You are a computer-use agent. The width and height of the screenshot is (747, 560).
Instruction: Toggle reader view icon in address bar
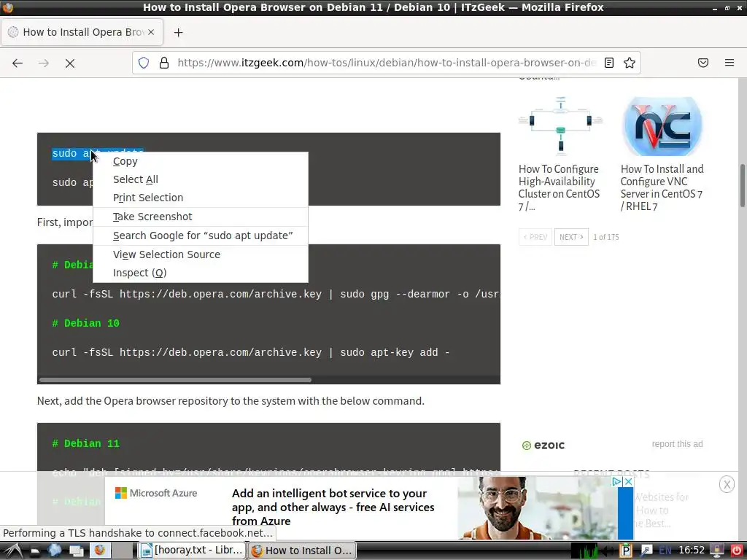click(x=609, y=63)
